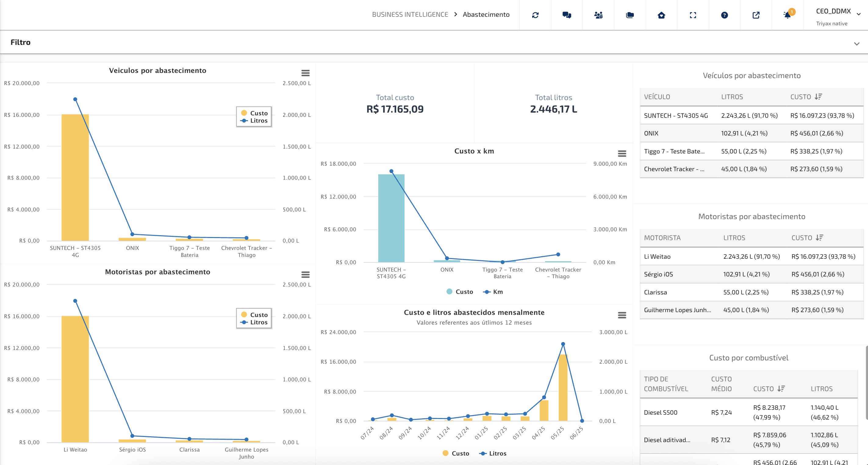
Task: Toggle fullscreen mode icon
Action: (x=693, y=15)
